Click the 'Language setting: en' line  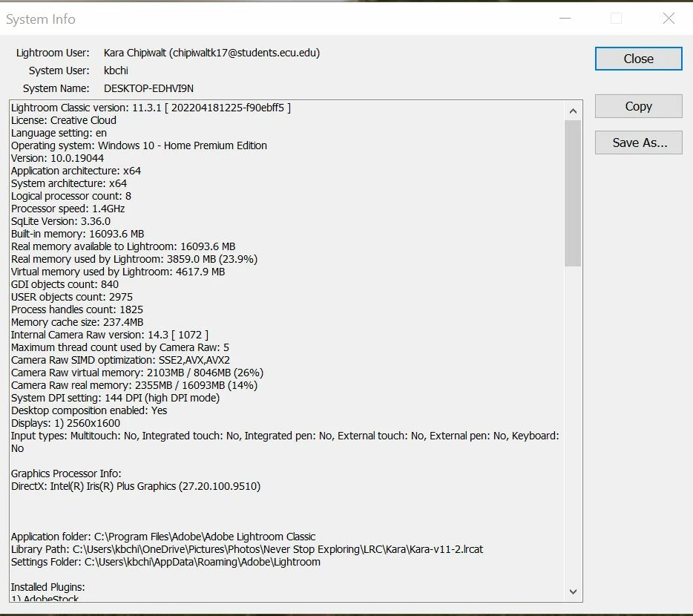(x=59, y=133)
